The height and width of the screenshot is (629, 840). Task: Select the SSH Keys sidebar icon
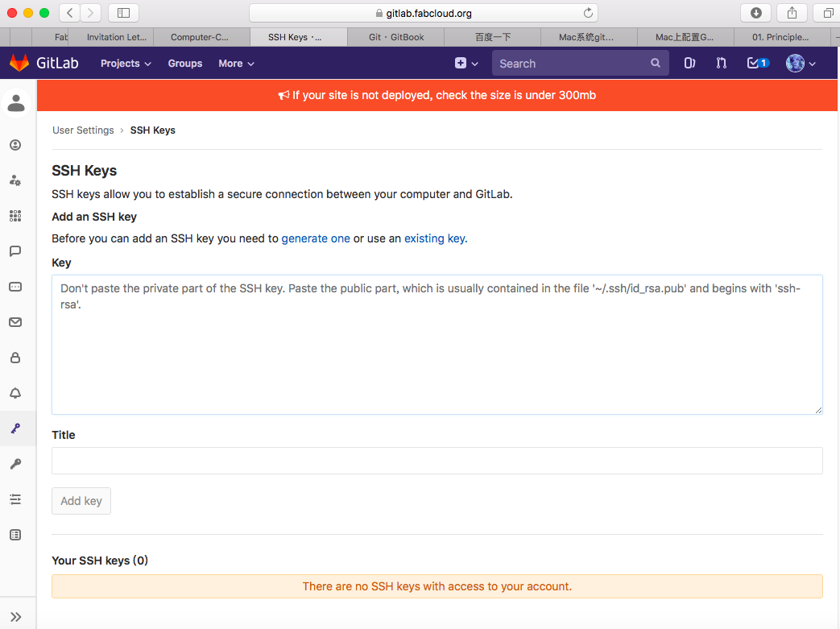15,428
